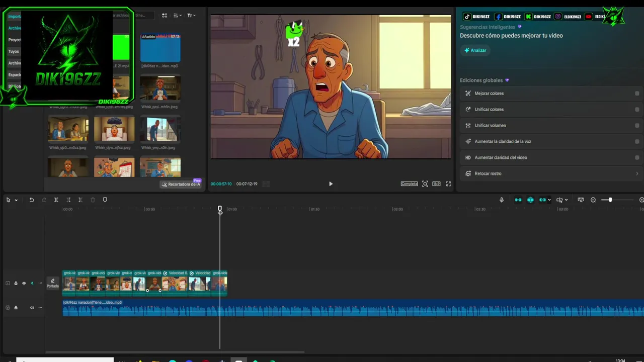
Task: Click the microphone record voiceover icon
Action: coord(501,200)
